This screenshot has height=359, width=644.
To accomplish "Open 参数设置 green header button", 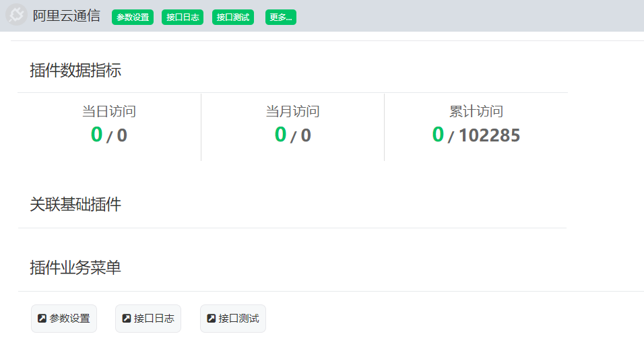I will (x=133, y=18).
